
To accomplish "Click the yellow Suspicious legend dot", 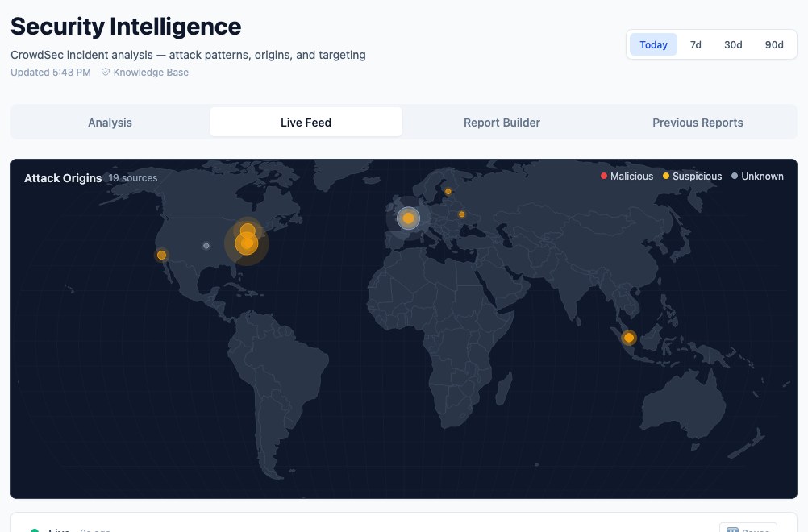I will [666, 177].
